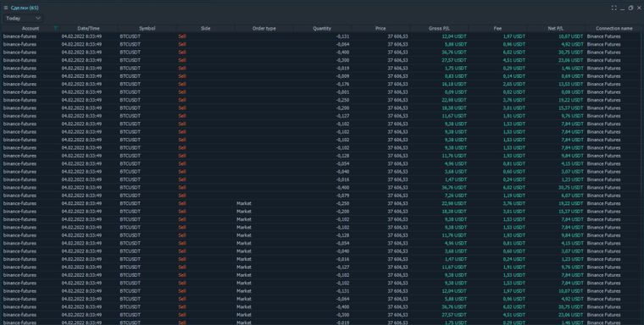Click Sell in the row with fee 0,14 USDT
644x325 pixels.
coord(182,76)
